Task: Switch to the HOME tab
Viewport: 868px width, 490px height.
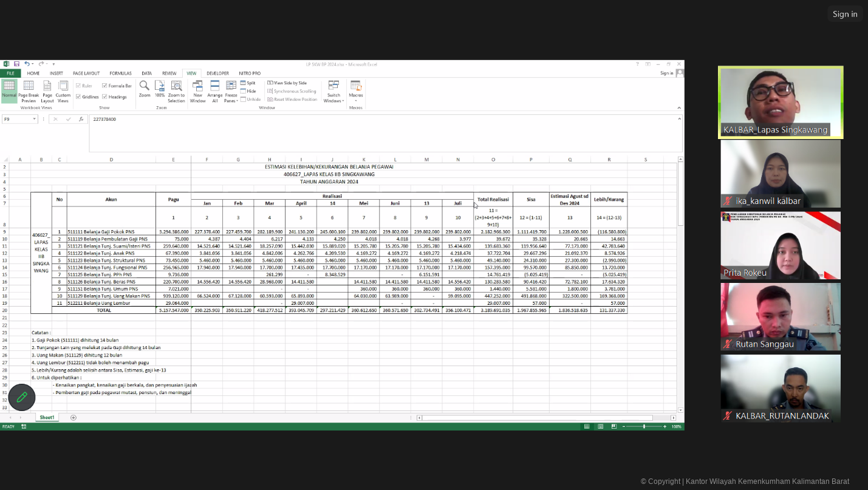Action: (33, 73)
